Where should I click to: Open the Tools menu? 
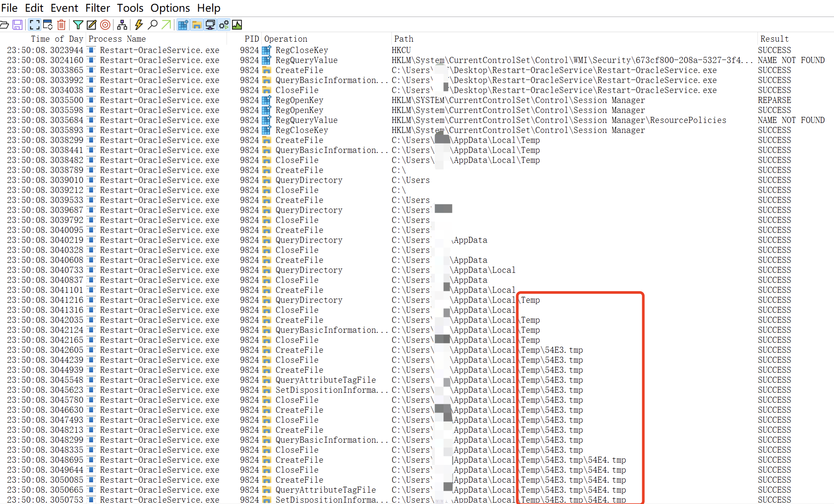click(130, 8)
